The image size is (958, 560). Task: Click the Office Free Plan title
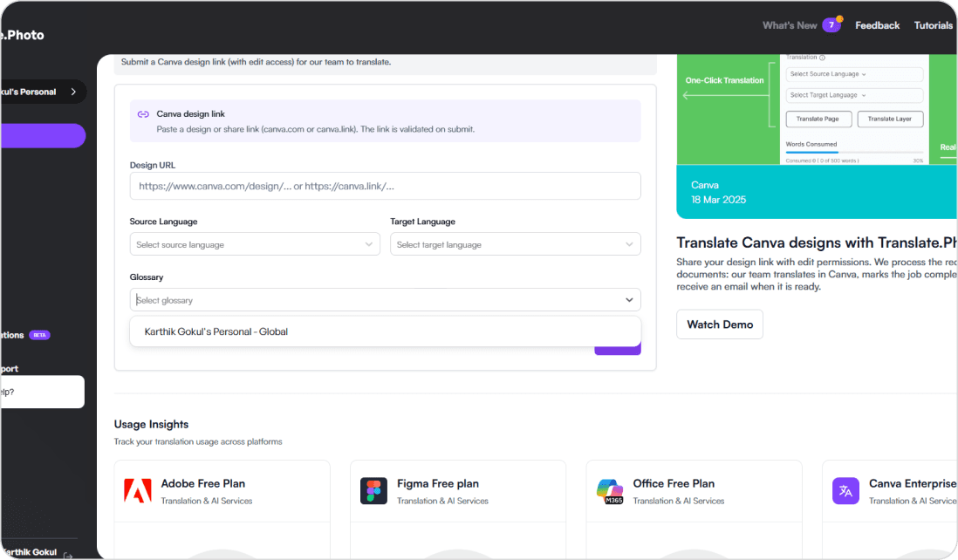[674, 483]
